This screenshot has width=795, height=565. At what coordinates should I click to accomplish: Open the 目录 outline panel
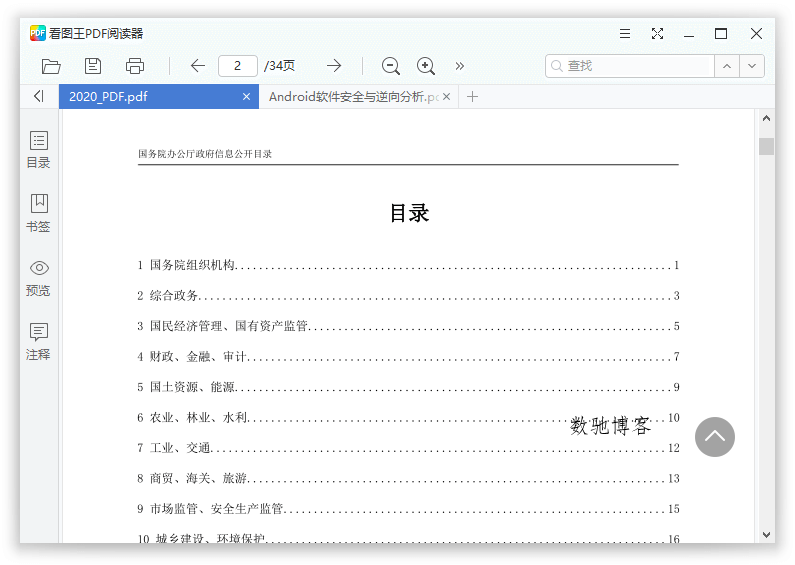(39, 150)
